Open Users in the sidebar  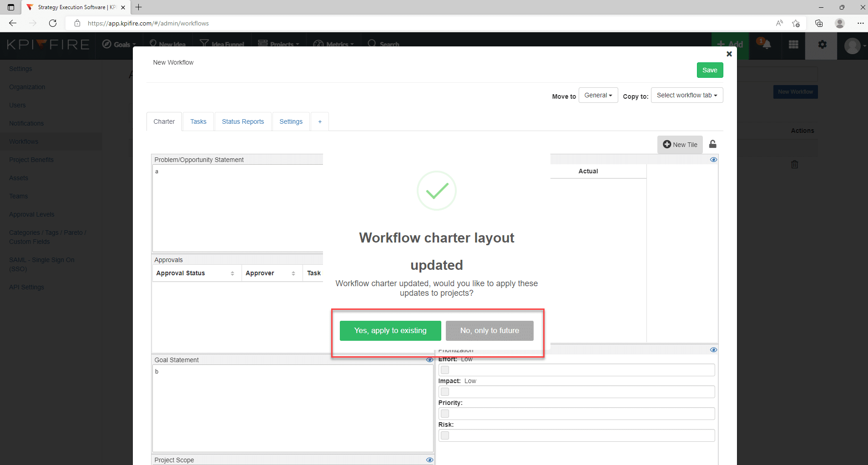pos(17,105)
